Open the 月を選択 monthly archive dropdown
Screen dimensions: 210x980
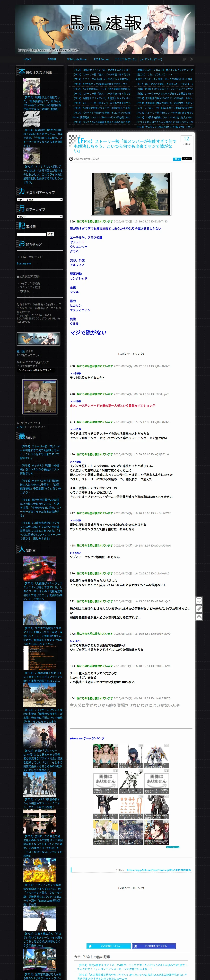click(40, 217)
